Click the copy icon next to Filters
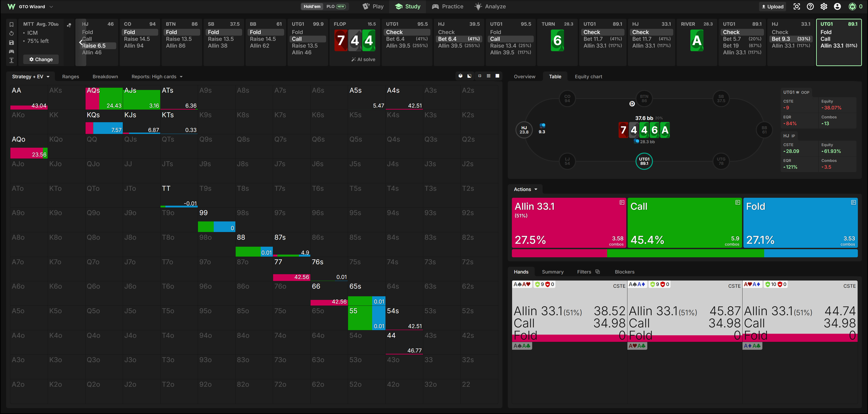Viewport: 868px width, 414px height. tap(598, 272)
